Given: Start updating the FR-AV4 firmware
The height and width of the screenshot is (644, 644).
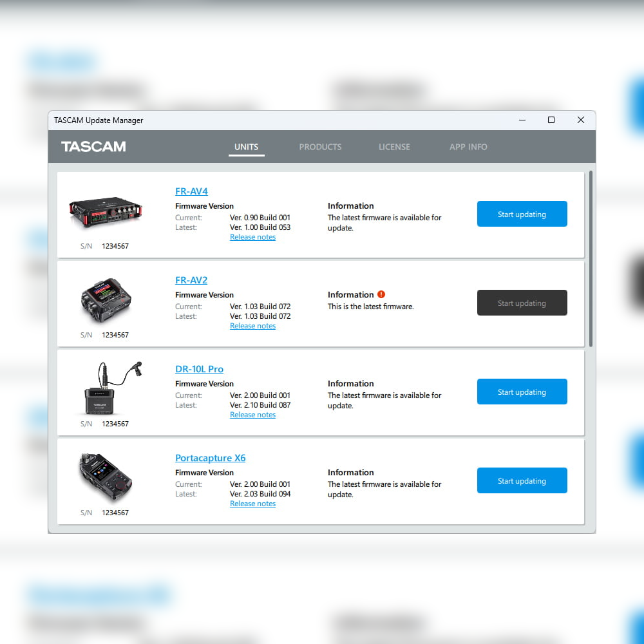Looking at the screenshot, I should (x=522, y=214).
